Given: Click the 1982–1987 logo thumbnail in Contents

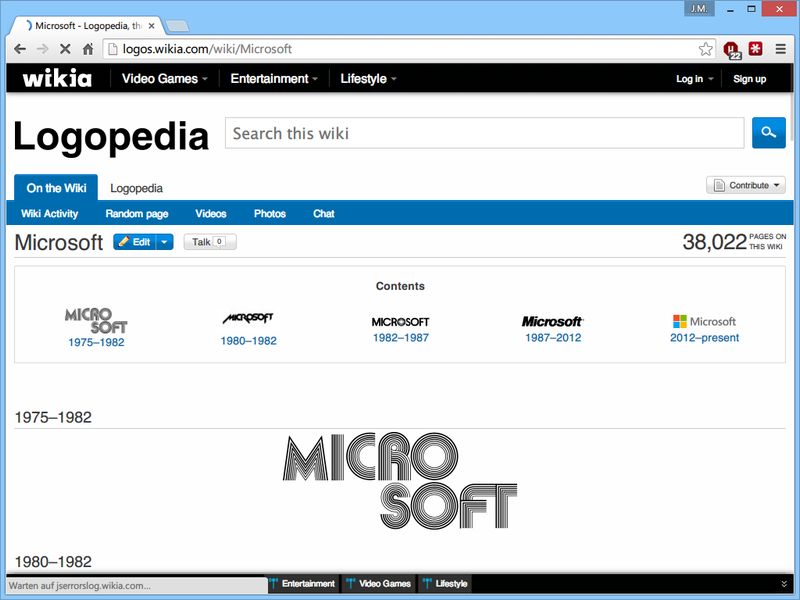Looking at the screenshot, I should pos(401,322).
